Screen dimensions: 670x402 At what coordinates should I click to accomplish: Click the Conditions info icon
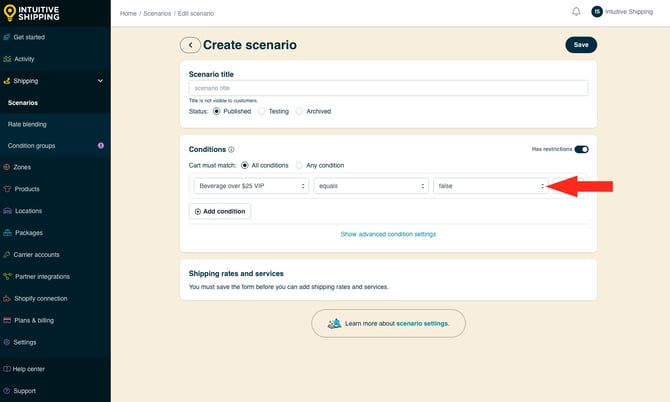click(231, 150)
